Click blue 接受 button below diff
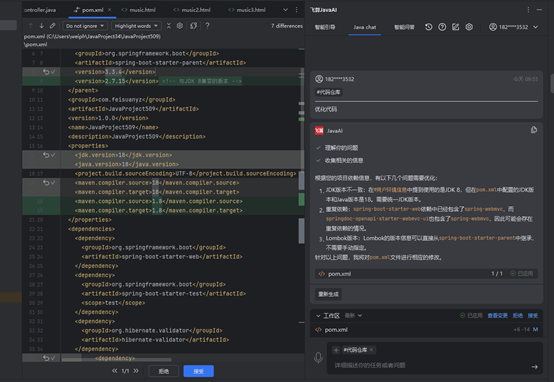This screenshot has height=382, width=554. tap(199, 371)
